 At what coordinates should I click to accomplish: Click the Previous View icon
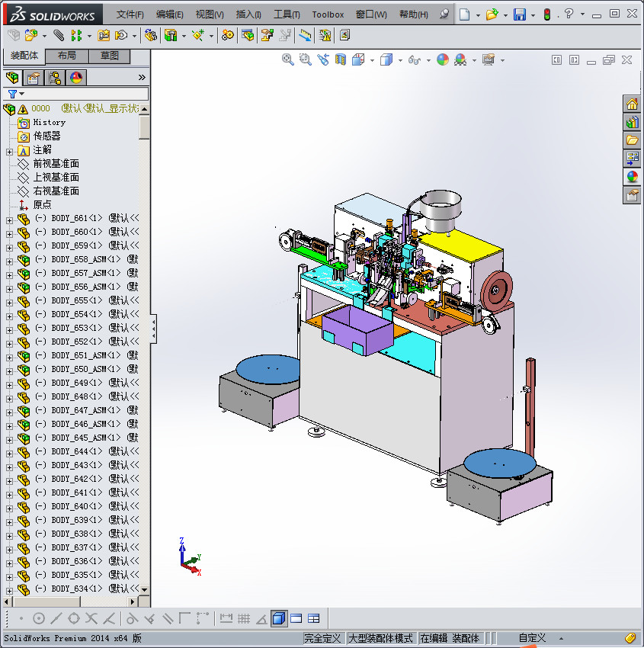tap(323, 60)
